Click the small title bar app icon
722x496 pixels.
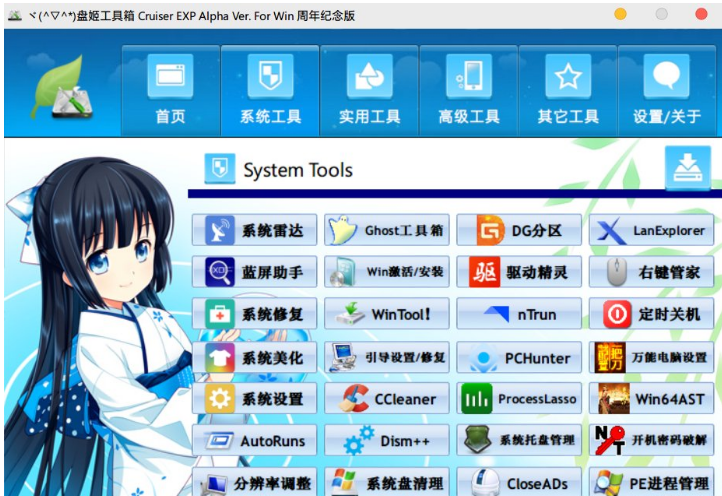15,16
